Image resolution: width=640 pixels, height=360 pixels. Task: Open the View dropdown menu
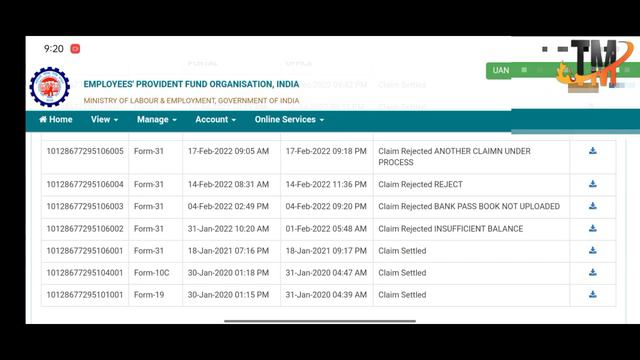coord(104,120)
